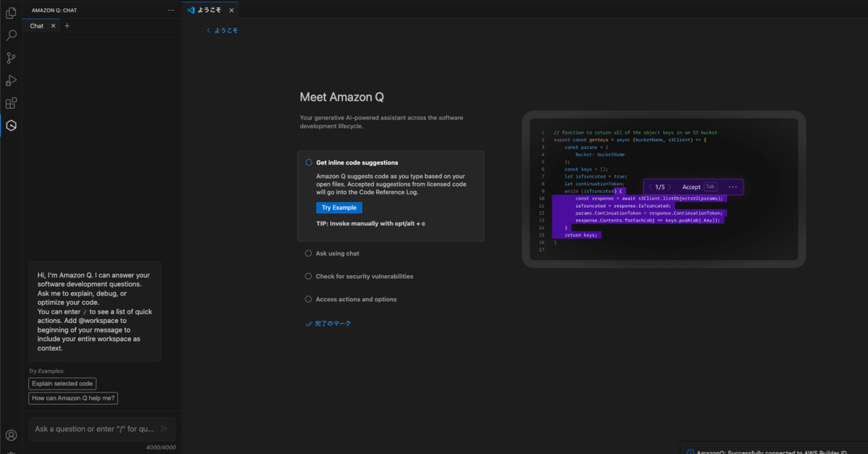Open the Extensions view icon

[11, 103]
